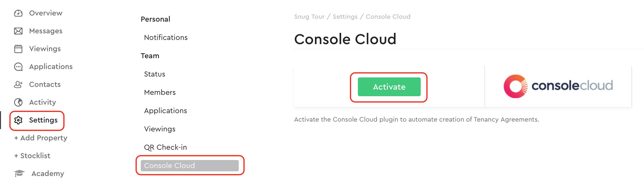Click the Academy graduation cap icon

pyautogui.click(x=19, y=173)
